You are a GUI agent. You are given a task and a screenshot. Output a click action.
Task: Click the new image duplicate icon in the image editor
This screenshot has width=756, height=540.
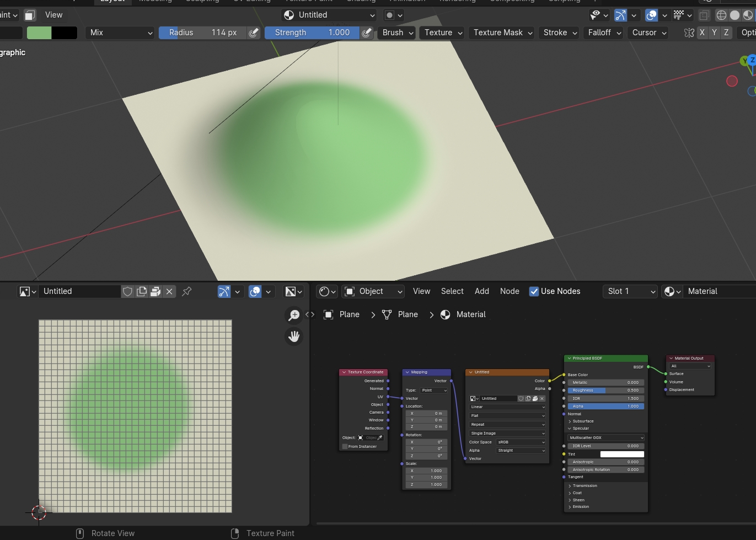pyautogui.click(x=142, y=291)
